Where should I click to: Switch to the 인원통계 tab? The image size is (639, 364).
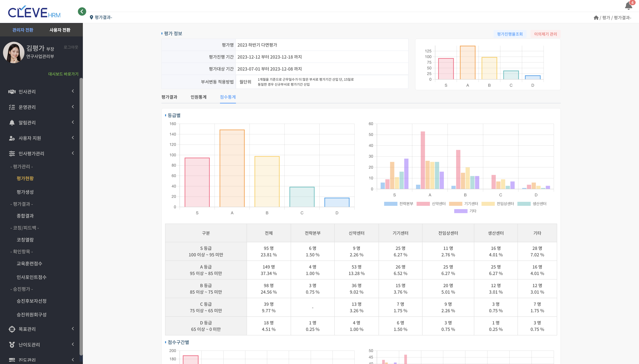[199, 97]
